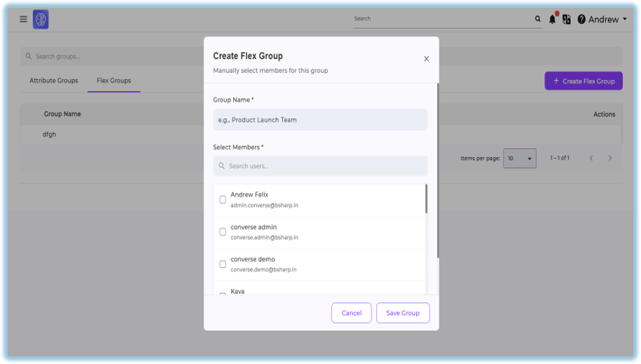Check the converse demo checkbox

(x=223, y=264)
